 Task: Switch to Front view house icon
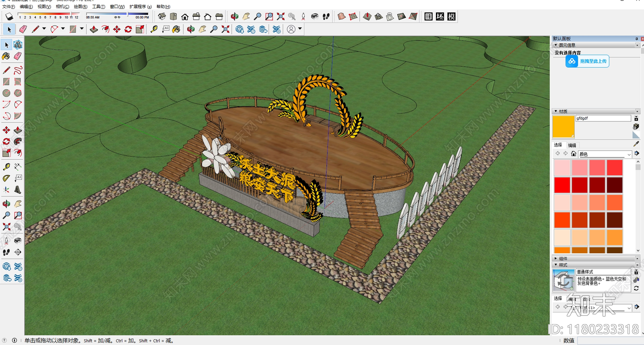coord(185,16)
